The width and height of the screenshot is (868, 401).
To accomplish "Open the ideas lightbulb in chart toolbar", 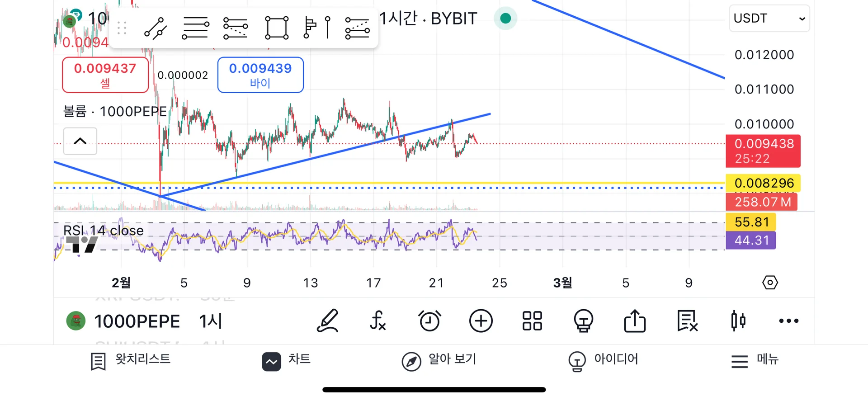I will tap(583, 321).
